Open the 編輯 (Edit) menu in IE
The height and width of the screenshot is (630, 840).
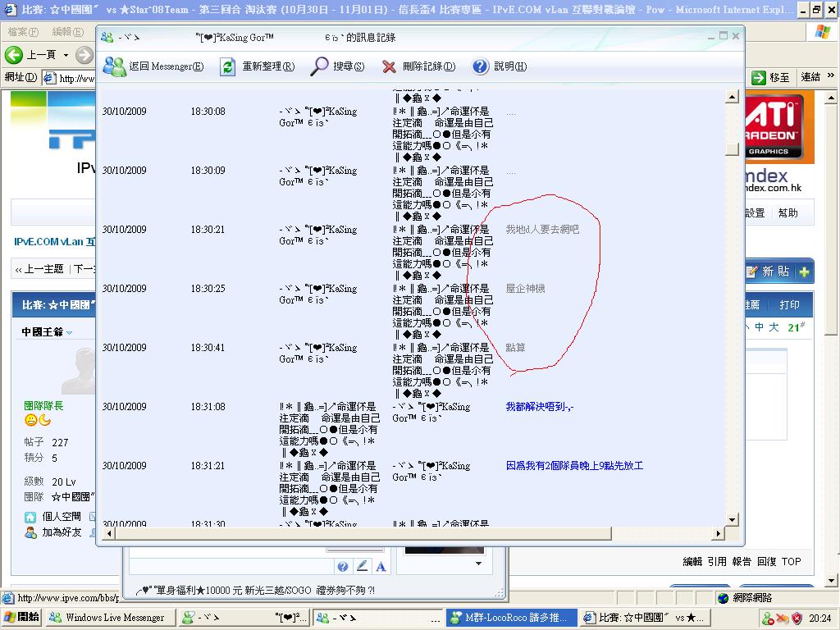pyautogui.click(x=67, y=32)
